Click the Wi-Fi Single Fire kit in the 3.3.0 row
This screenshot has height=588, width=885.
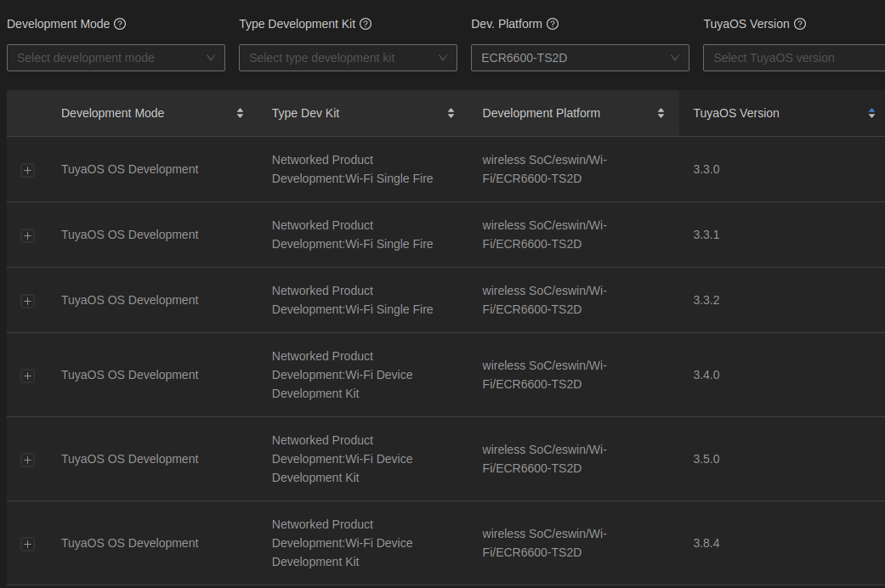point(352,169)
